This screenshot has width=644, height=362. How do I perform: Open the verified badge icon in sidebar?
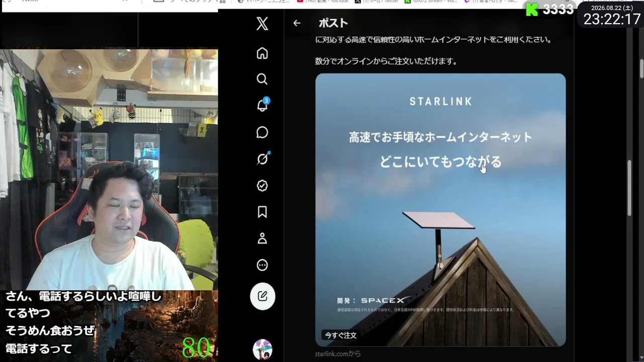[262, 186]
